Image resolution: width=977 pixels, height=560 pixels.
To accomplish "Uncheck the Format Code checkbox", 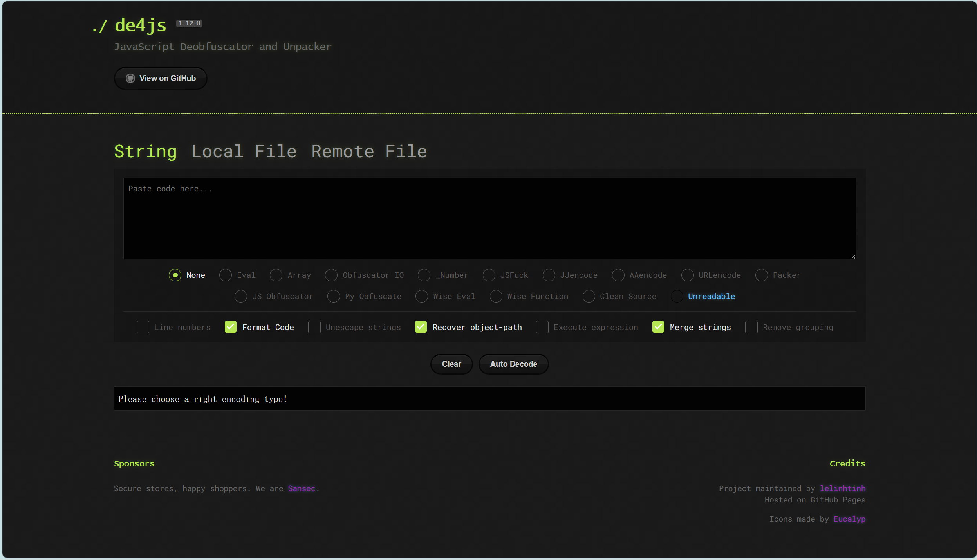I will 231,327.
